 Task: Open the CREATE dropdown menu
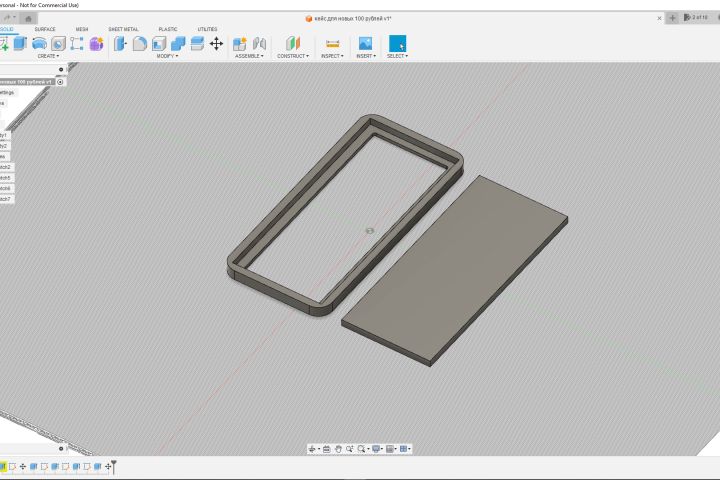tap(47, 56)
